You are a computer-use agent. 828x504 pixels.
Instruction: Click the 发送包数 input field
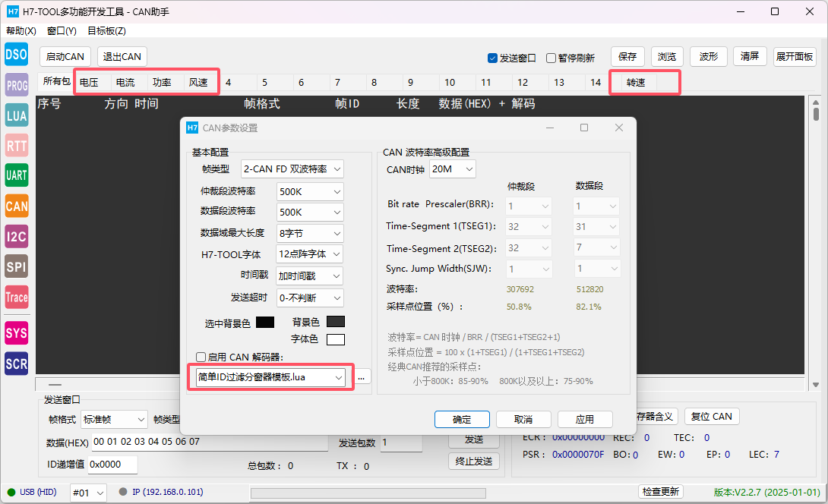[x=401, y=443]
